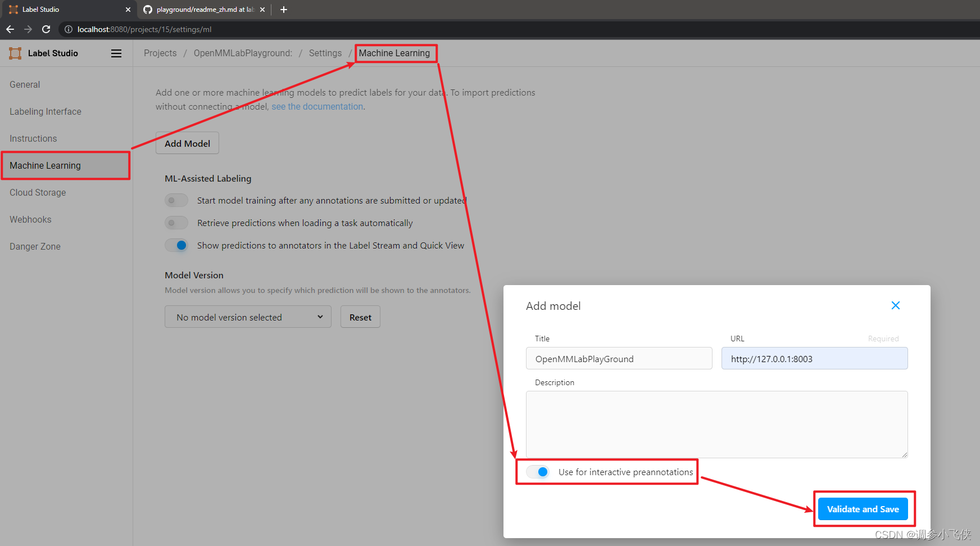The image size is (980, 546).
Task: Click the Label Studio logo icon
Action: click(x=15, y=53)
